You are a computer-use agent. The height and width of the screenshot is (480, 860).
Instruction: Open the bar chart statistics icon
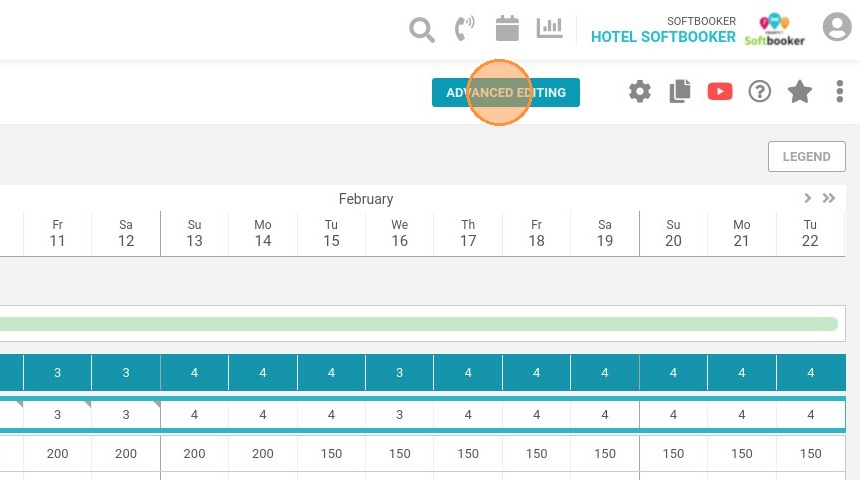click(x=550, y=28)
